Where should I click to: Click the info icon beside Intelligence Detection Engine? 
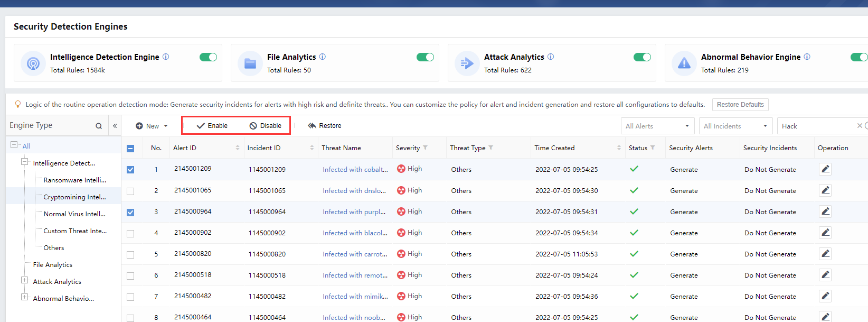(x=166, y=57)
